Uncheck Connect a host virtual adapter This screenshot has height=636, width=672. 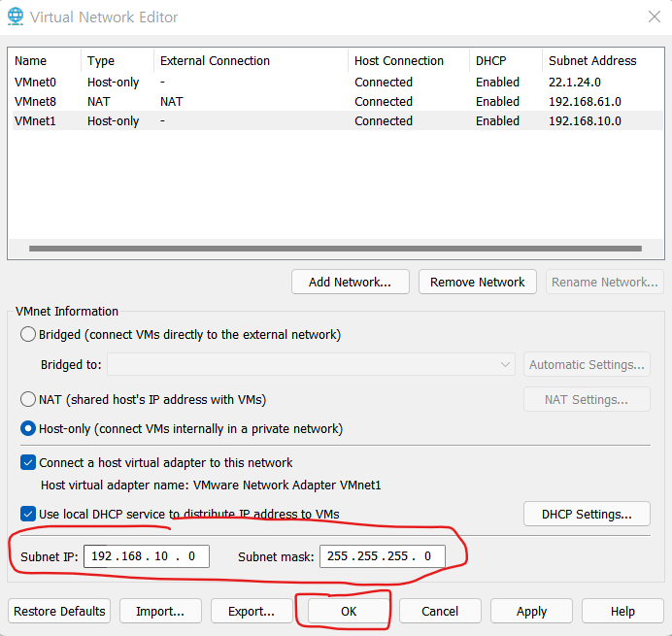point(28,463)
